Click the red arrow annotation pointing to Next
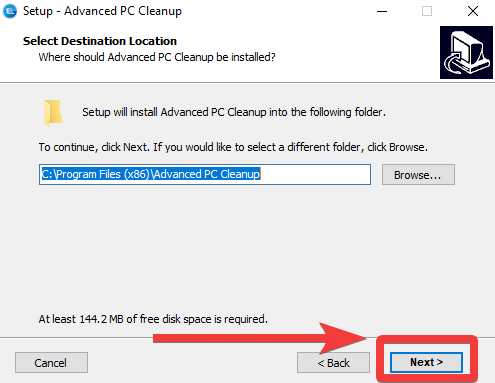Viewport: 495px width, 383px height. pos(260,338)
